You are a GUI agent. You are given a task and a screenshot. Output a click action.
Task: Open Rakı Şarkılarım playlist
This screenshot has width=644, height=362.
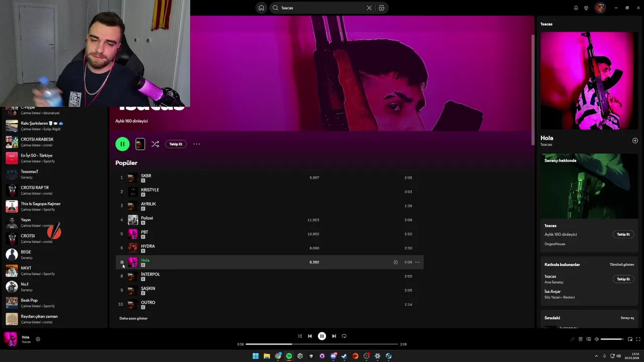pos(54,126)
